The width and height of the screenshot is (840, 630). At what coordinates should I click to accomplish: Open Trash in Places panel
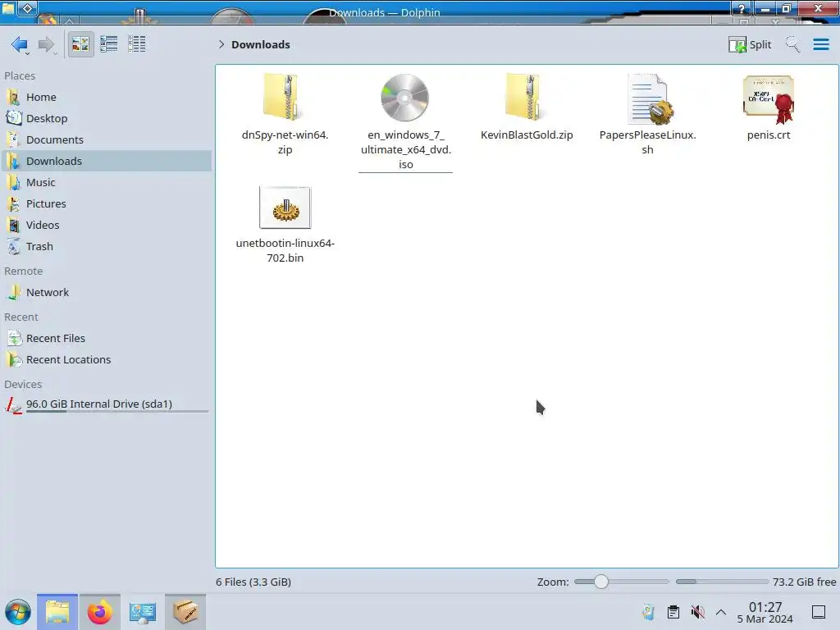coord(107,247)
